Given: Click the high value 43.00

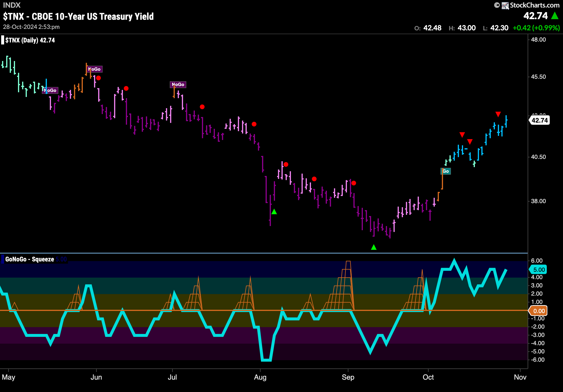Looking at the screenshot, I should pos(467,28).
